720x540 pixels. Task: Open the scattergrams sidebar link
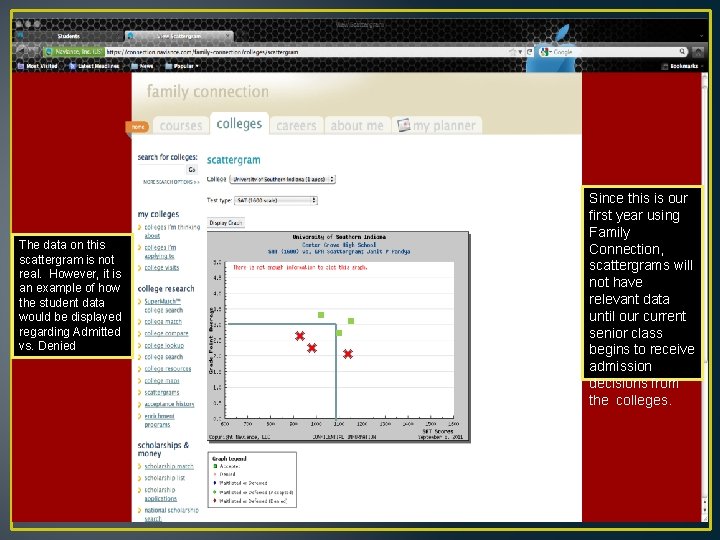162,393
